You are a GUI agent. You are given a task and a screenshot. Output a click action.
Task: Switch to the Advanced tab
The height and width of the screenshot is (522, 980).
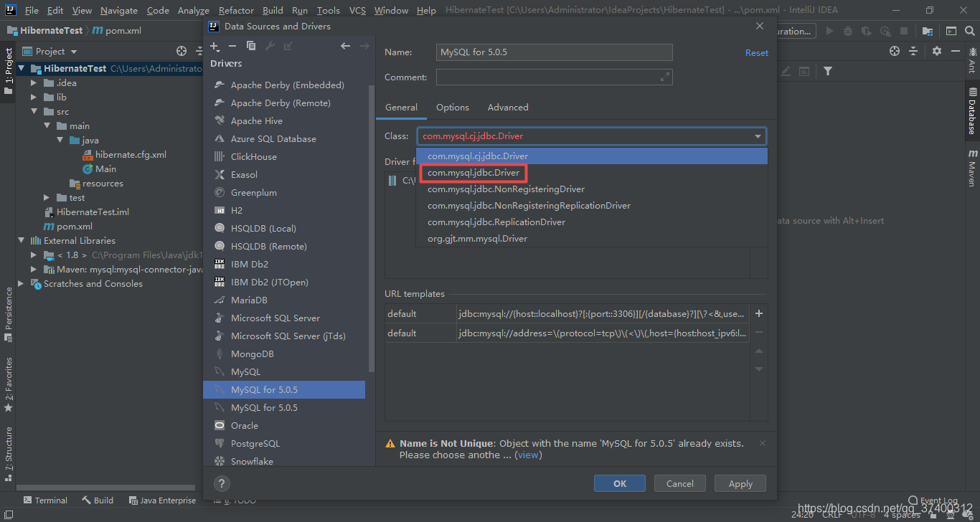(508, 108)
